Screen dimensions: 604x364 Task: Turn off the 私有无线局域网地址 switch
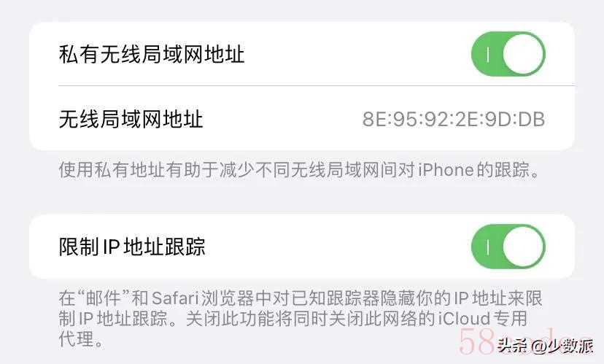tap(508, 54)
